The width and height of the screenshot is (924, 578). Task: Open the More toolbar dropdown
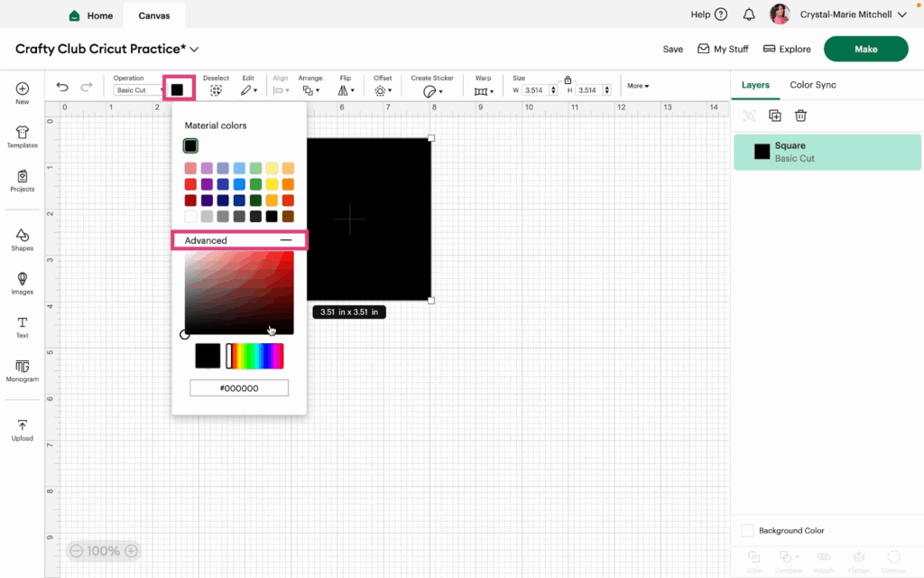click(x=638, y=86)
